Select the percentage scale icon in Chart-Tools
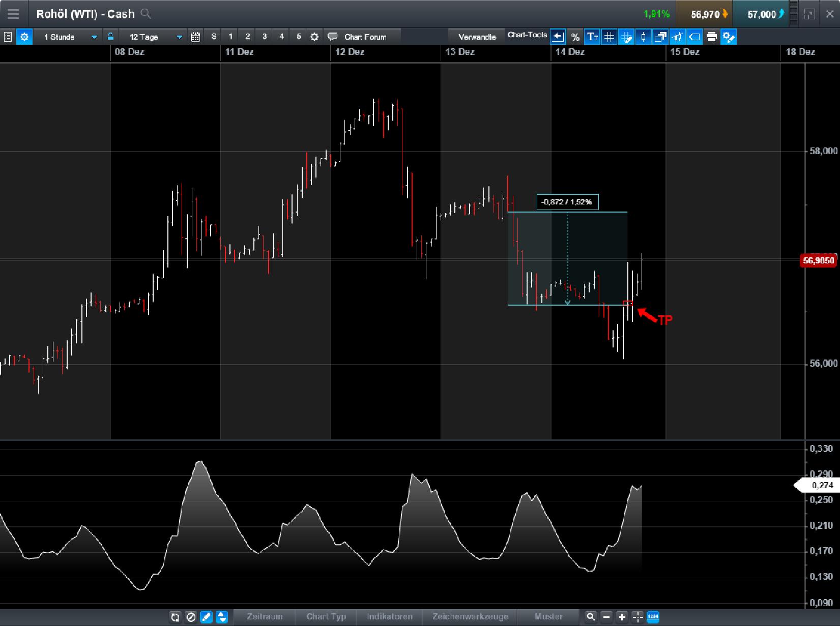This screenshot has height=626, width=840. (575, 37)
